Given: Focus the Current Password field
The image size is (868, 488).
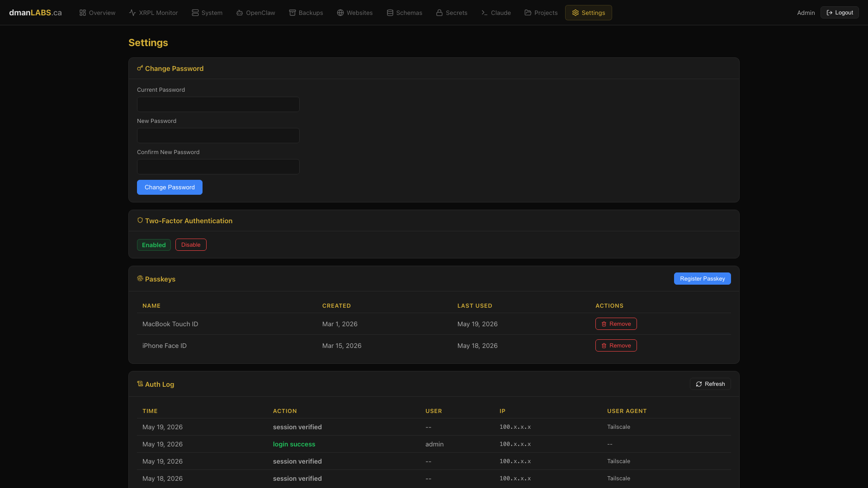Looking at the screenshot, I should tap(218, 104).
